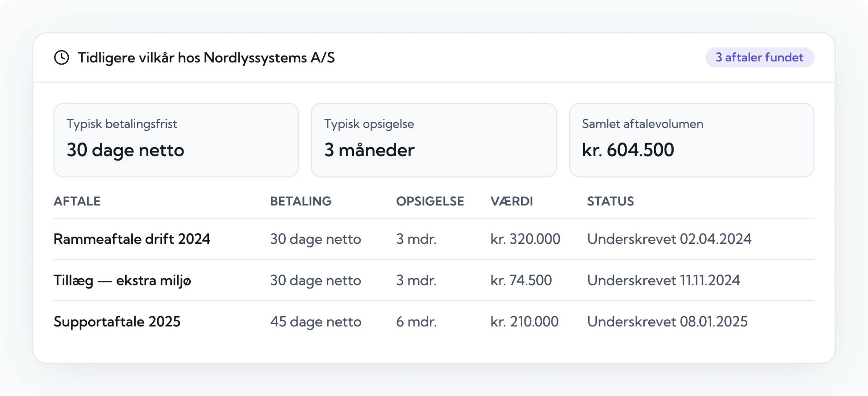Click the STATUS column header
The image size is (868, 396).
[x=610, y=201]
